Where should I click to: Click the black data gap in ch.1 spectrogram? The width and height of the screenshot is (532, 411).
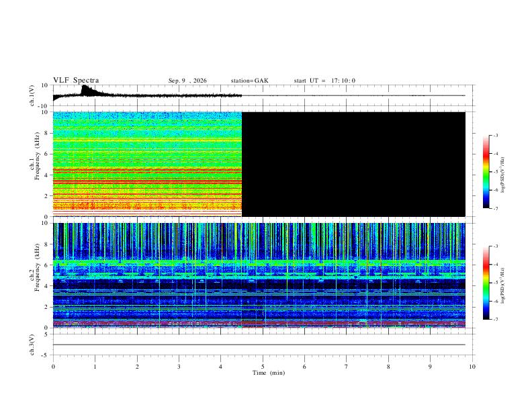[x=353, y=164]
